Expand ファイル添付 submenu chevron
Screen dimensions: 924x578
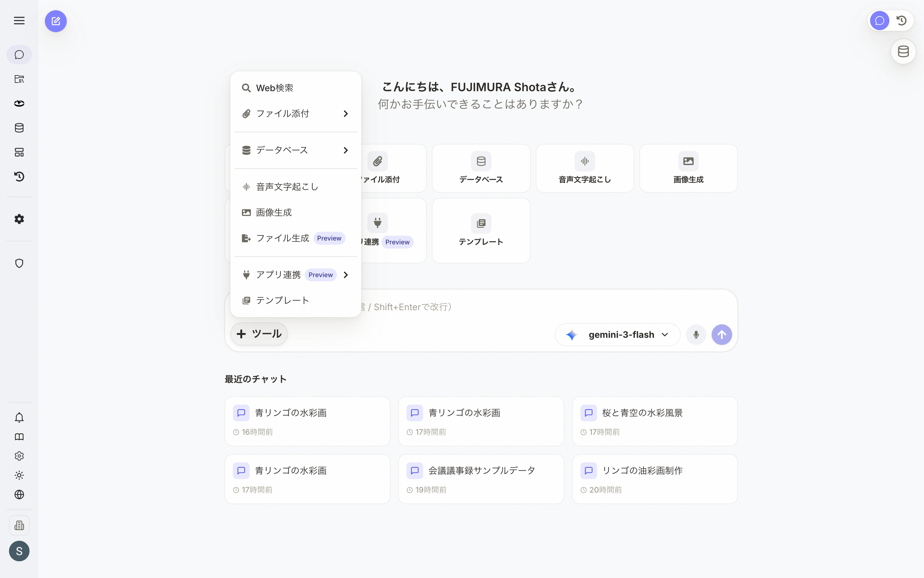click(x=346, y=114)
